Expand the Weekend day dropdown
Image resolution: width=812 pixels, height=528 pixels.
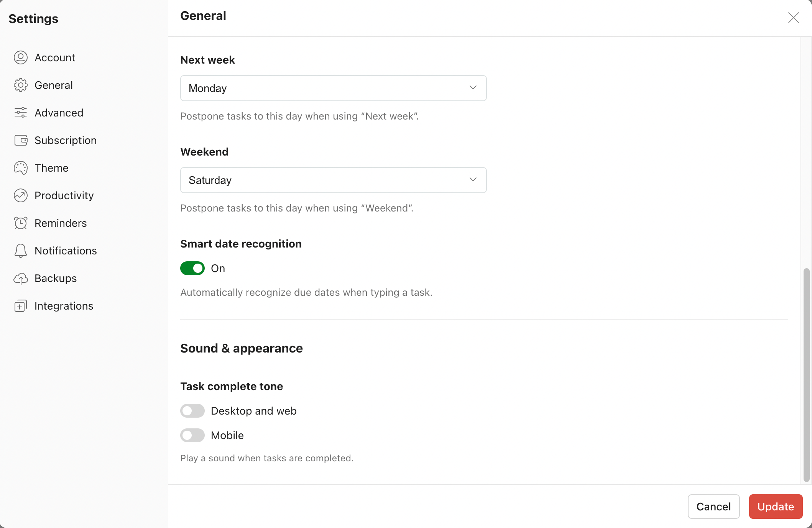[333, 180]
